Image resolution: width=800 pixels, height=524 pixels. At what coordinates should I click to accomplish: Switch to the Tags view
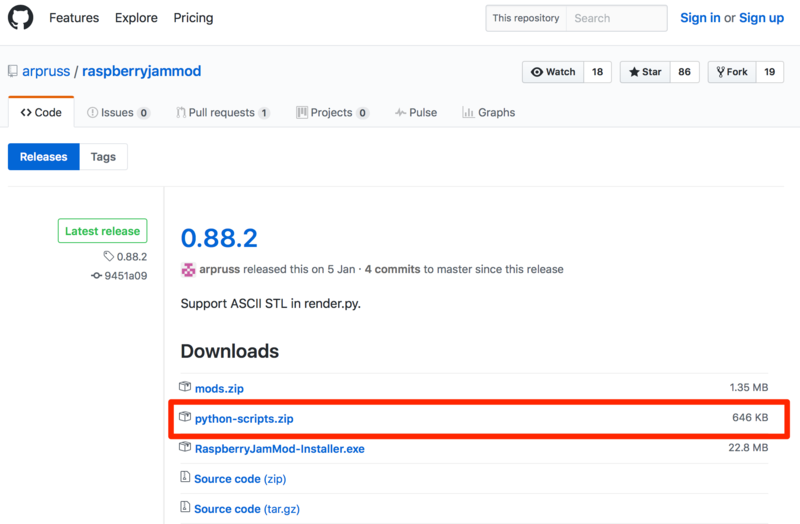(103, 157)
